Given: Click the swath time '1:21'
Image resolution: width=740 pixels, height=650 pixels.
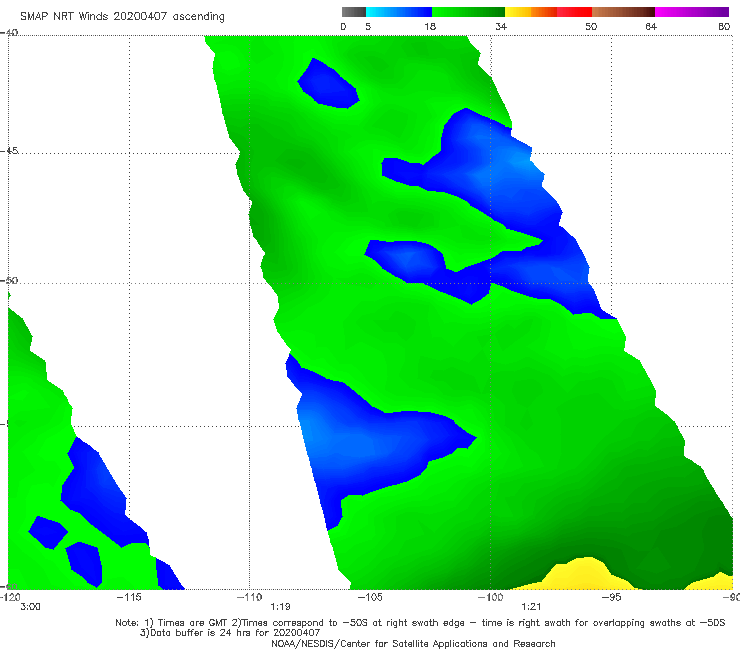Looking at the screenshot, I should pyautogui.click(x=531, y=607).
